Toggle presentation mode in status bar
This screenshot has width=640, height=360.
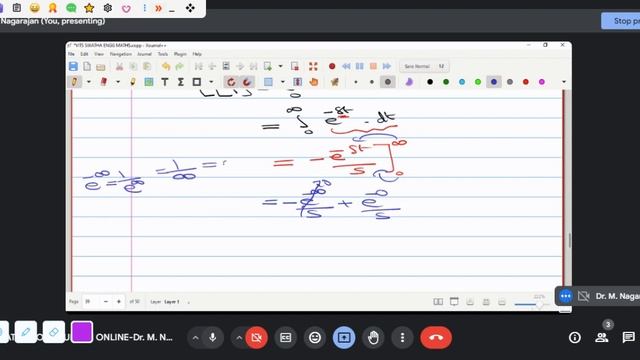[x=454, y=302]
